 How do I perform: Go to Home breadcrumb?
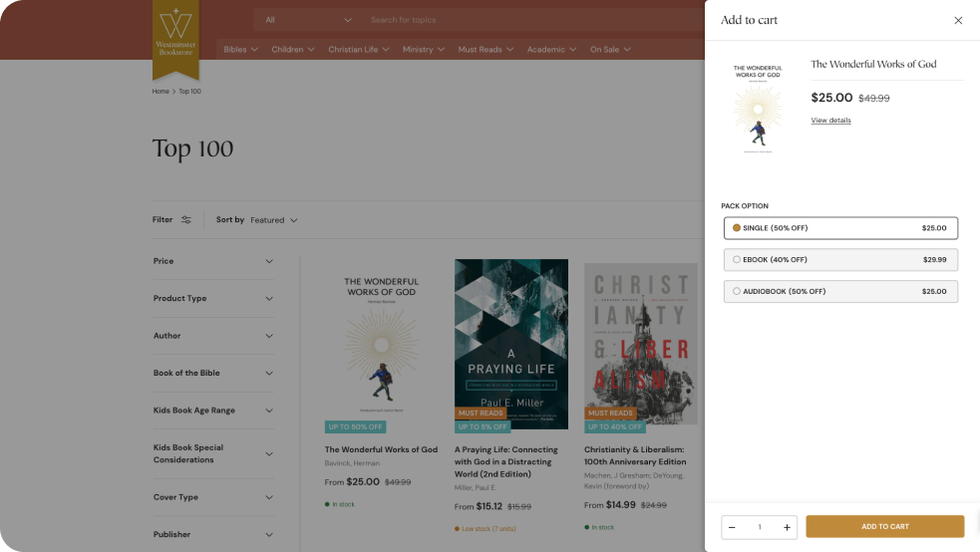tap(161, 91)
